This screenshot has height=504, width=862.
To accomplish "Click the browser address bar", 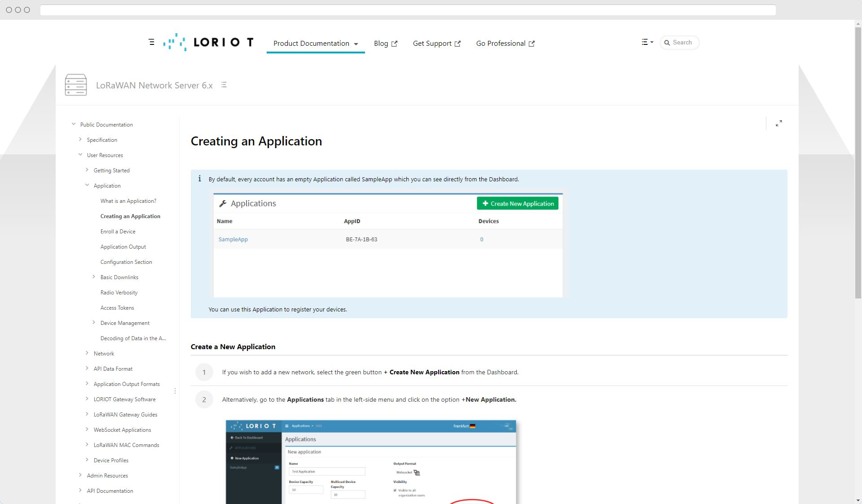I will coord(408,10).
